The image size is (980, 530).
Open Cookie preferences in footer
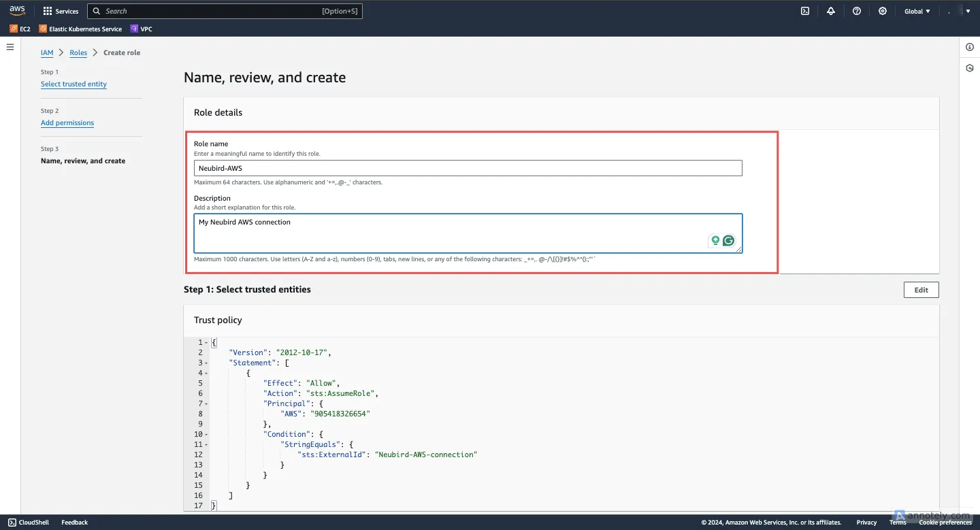945,523
